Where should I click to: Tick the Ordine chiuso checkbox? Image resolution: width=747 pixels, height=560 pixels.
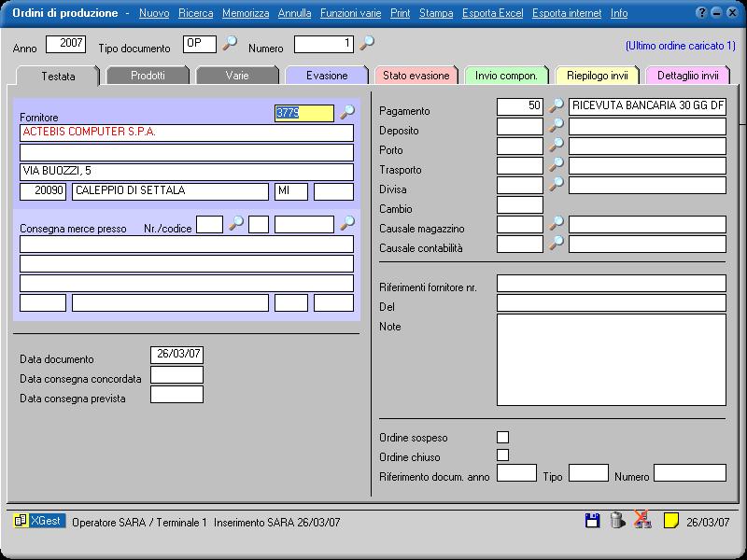click(502, 455)
